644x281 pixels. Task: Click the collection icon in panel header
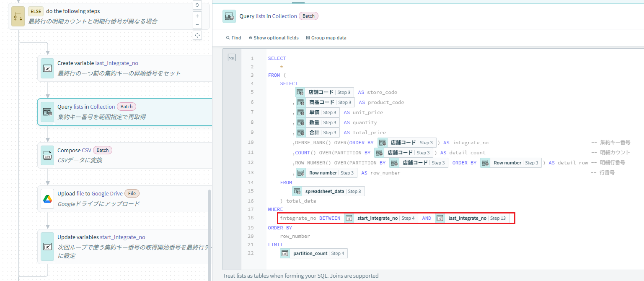click(x=229, y=16)
